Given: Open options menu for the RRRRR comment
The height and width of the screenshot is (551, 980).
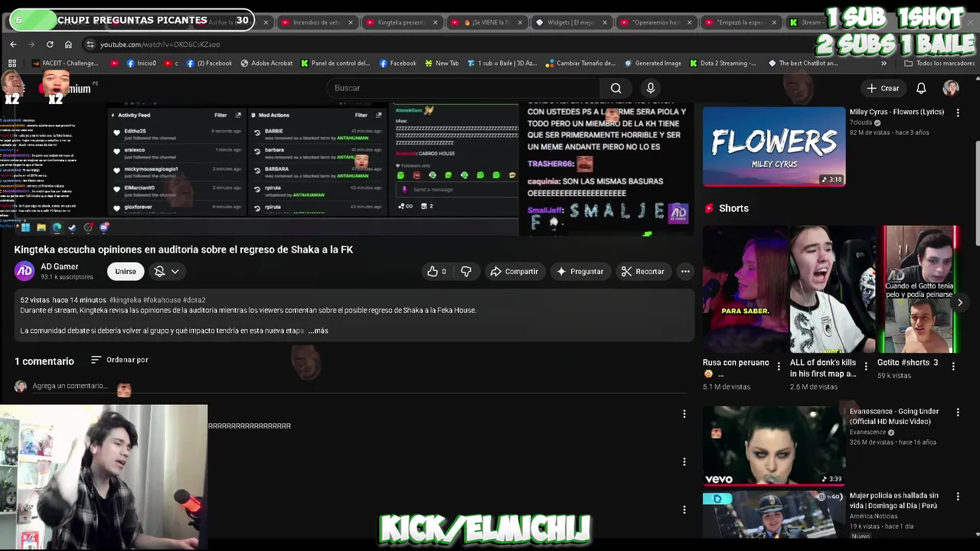Looking at the screenshot, I should coord(684,414).
